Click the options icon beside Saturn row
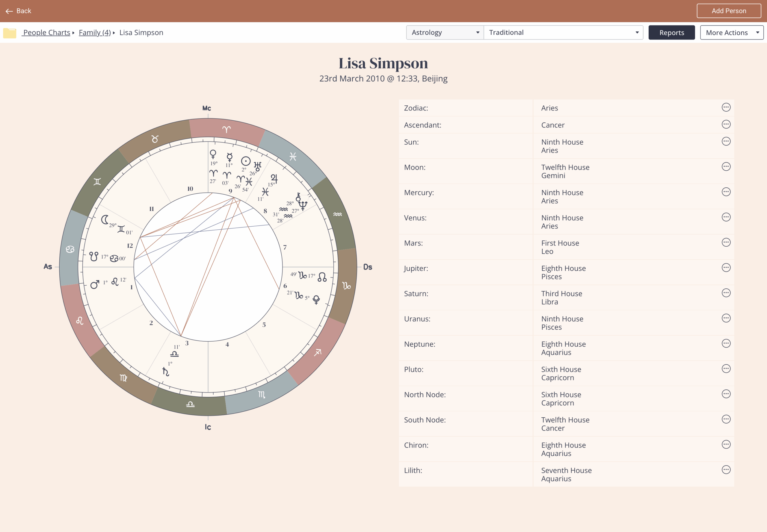 [x=726, y=293]
